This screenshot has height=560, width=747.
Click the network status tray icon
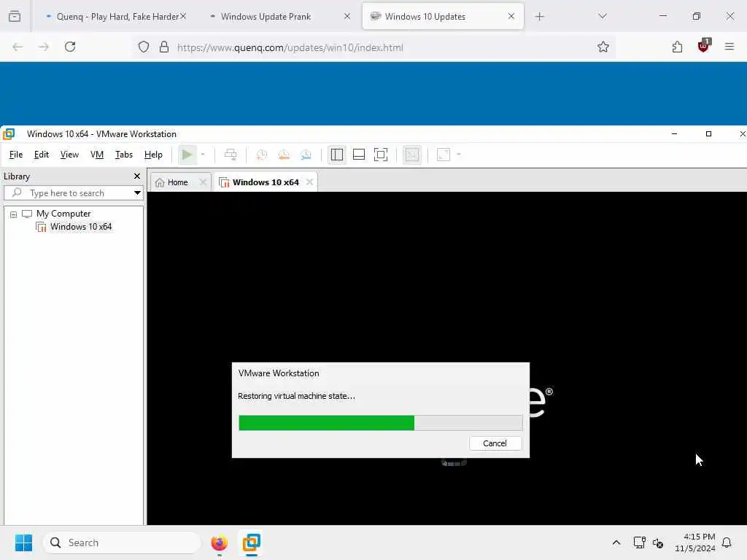coord(639,542)
